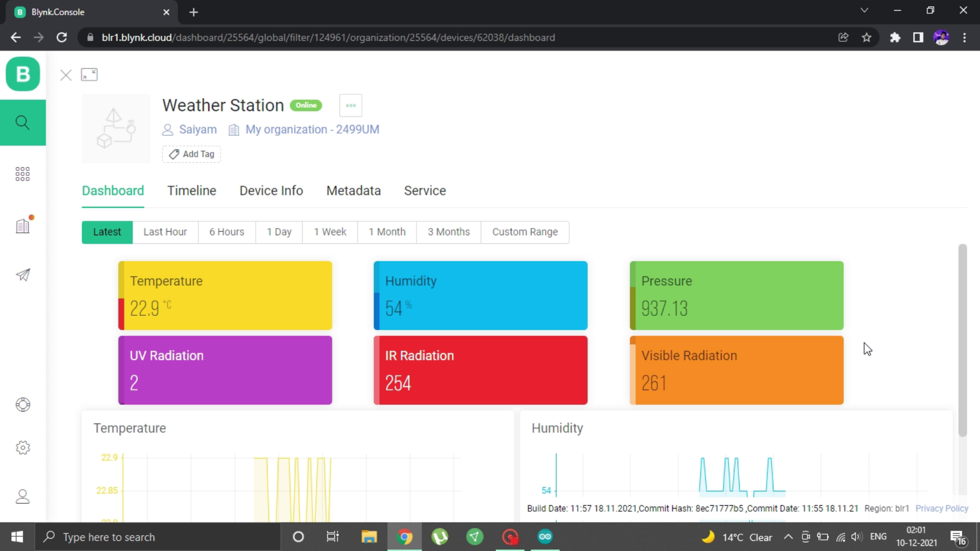Open the paper plane messaging icon
This screenshot has height=551, width=980.
point(23,275)
